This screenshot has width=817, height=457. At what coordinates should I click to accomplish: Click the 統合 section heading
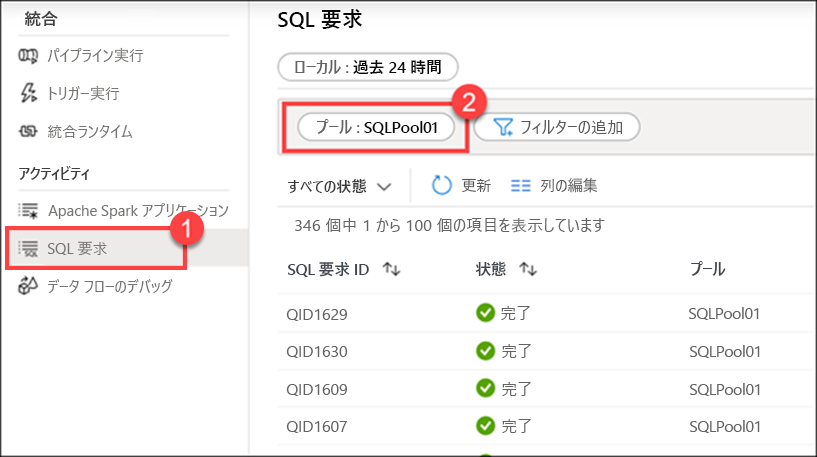(x=41, y=19)
